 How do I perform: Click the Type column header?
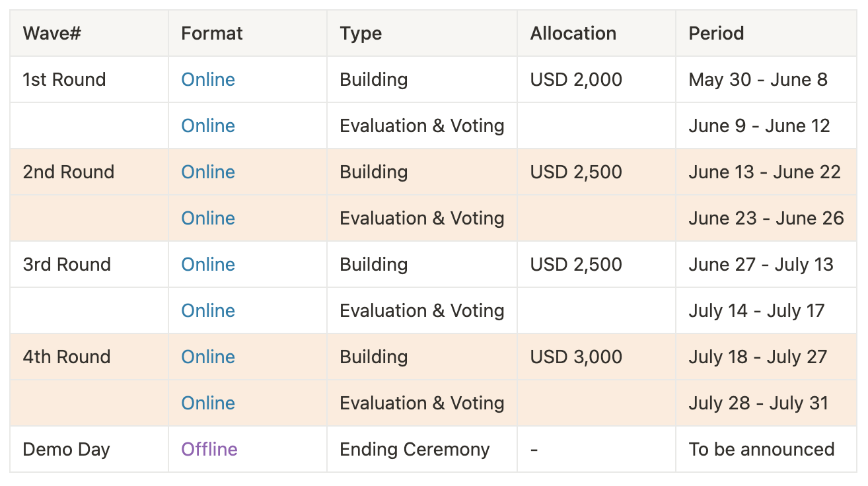click(x=361, y=34)
